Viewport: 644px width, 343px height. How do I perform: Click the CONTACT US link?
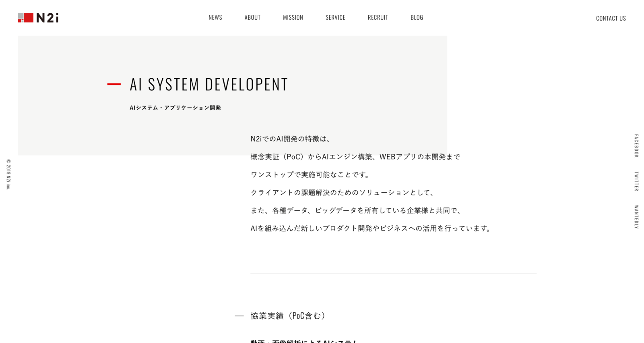[611, 18]
